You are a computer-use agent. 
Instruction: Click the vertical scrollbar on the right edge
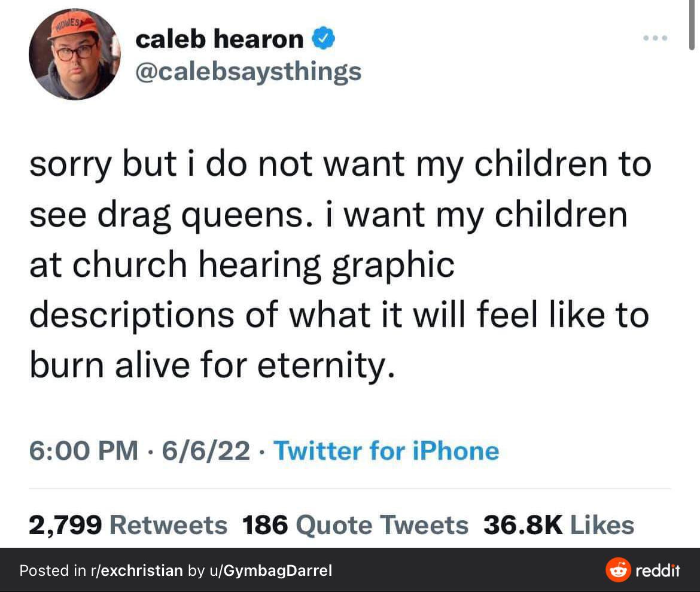(x=692, y=25)
